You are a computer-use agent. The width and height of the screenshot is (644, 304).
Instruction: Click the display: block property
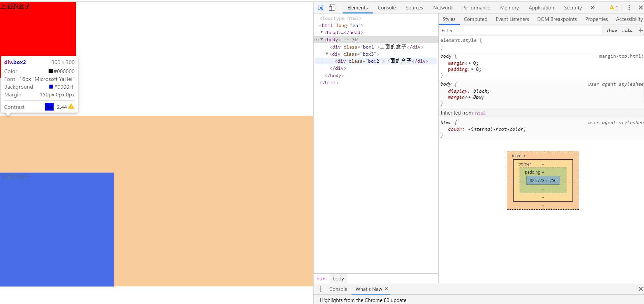click(469, 91)
